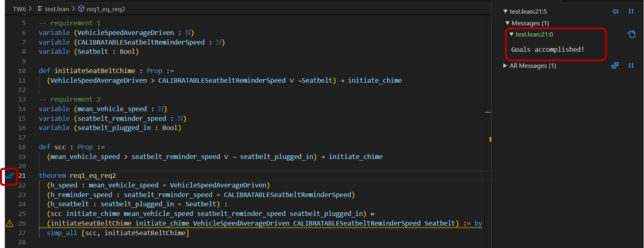Screen dimensions: 644x248
Task: Click line number 18 in the gutter
Action: pyautogui.click(x=22, y=147)
